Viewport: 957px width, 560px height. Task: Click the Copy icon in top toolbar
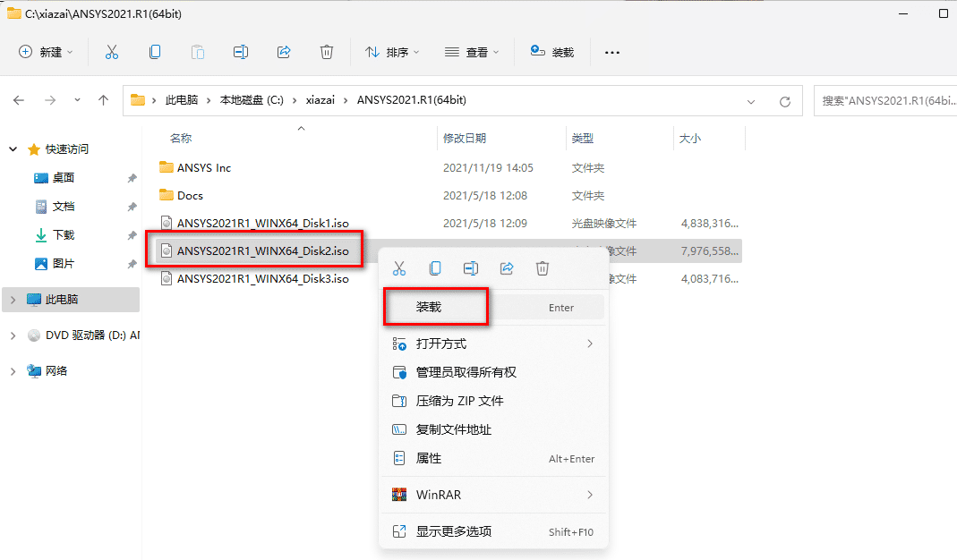click(155, 52)
